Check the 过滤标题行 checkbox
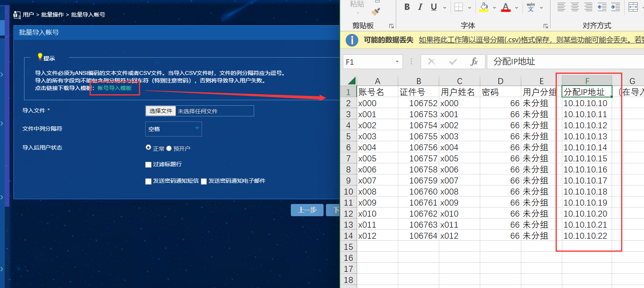This screenshot has height=288, width=644. [x=148, y=165]
